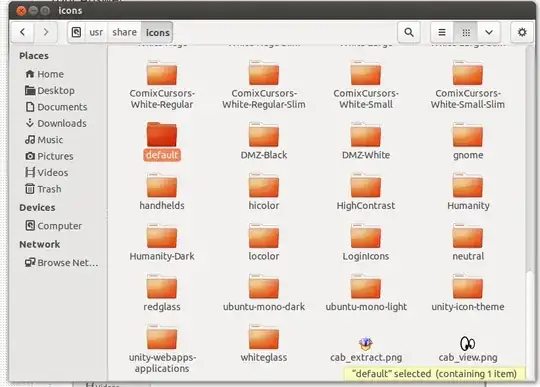The height and width of the screenshot is (387, 540).
Task: Select the unity-icon-theme folder
Action: tap(468, 293)
